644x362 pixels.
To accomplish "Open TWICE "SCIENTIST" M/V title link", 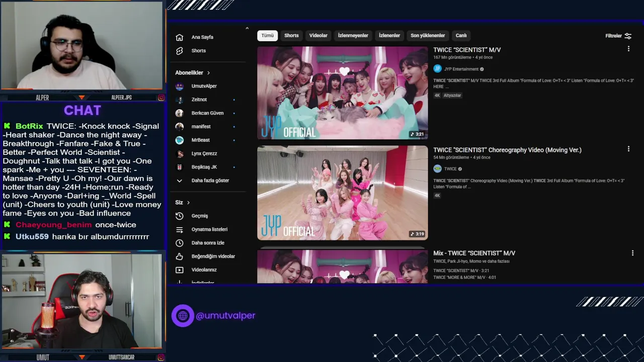I will point(467,50).
